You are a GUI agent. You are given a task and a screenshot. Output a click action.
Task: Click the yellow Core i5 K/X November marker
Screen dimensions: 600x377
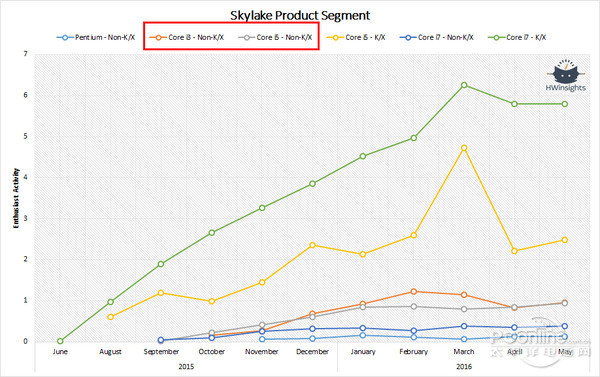[262, 282]
